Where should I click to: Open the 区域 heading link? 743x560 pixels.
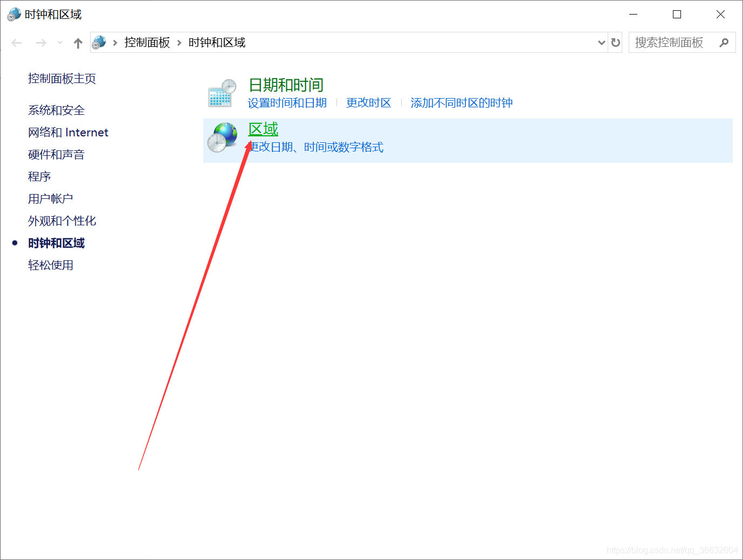pos(263,129)
